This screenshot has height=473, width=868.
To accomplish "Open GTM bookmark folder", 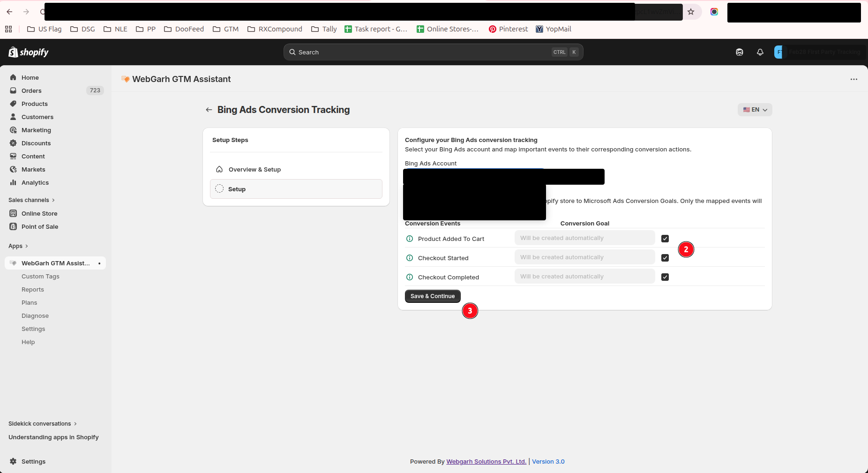I will click(225, 29).
